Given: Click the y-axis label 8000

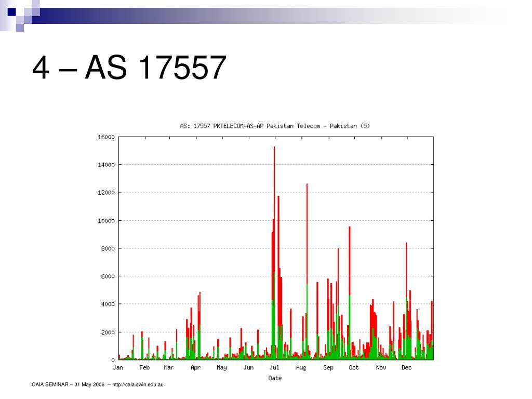Looking at the screenshot, I should point(108,249).
